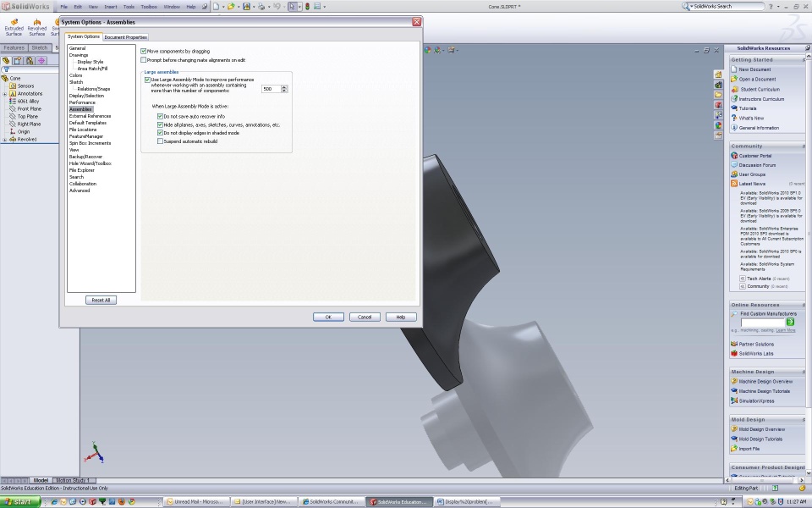Click OK in System Options dialog
Image resolution: width=812 pixels, height=508 pixels.
point(328,317)
